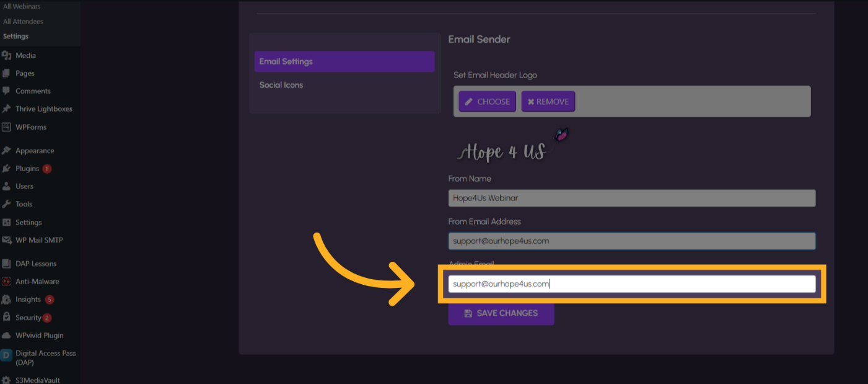The width and height of the screenshot is (868, 384).
Task: Click the Pages icon in sidebar
Action: 6,73
